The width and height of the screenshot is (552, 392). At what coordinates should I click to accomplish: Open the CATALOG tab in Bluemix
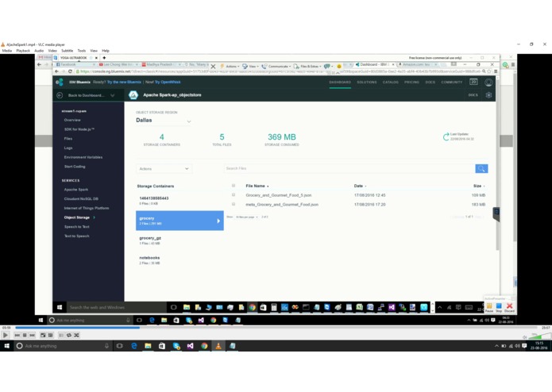[391, 83]
